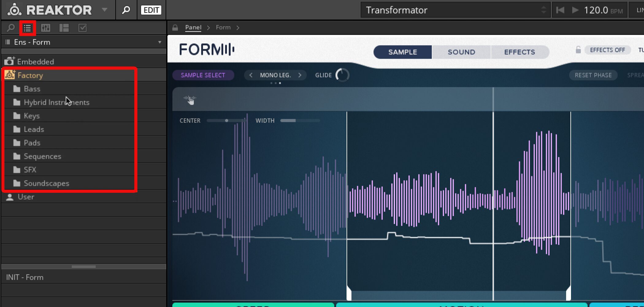Start playback with the play button

point(575,10)
